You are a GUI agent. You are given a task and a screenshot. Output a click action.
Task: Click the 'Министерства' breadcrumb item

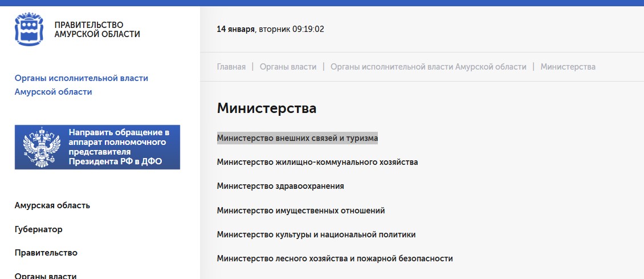click(x=568, y=67)
